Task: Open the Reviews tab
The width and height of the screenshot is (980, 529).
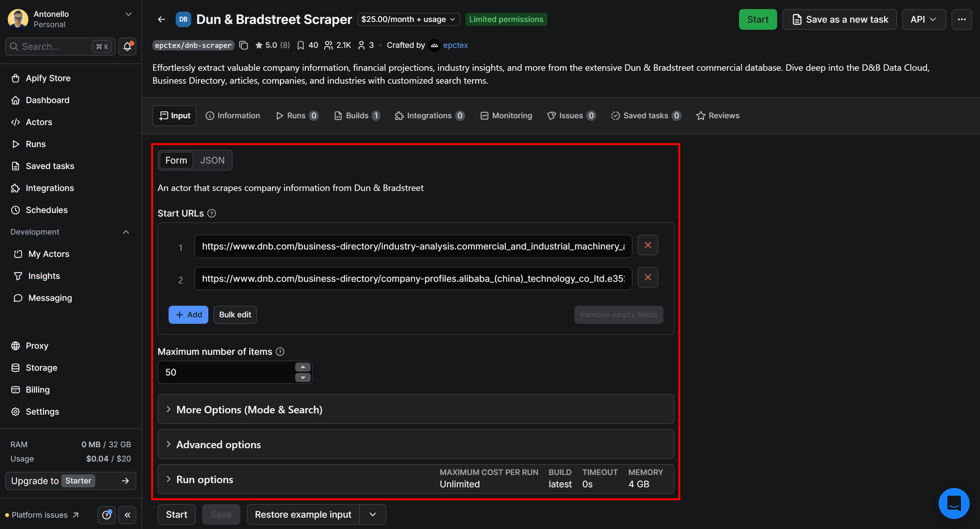Action: tap(718, 116)
